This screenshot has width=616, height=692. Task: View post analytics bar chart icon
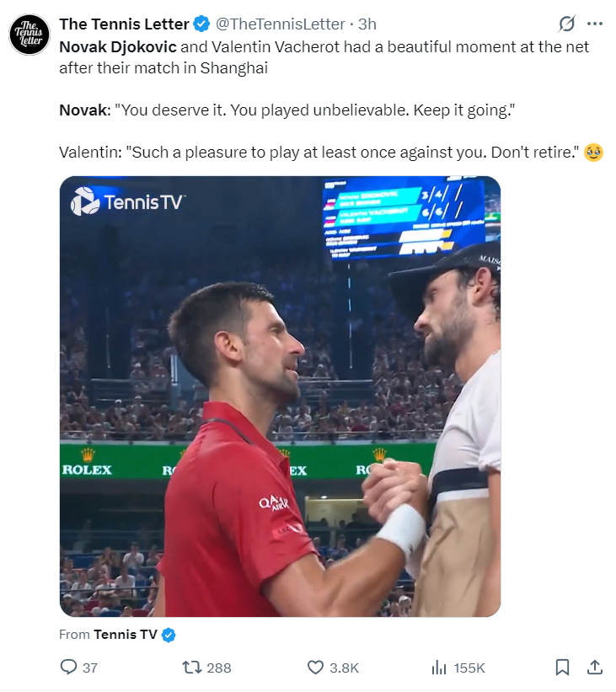coord(439,668)
